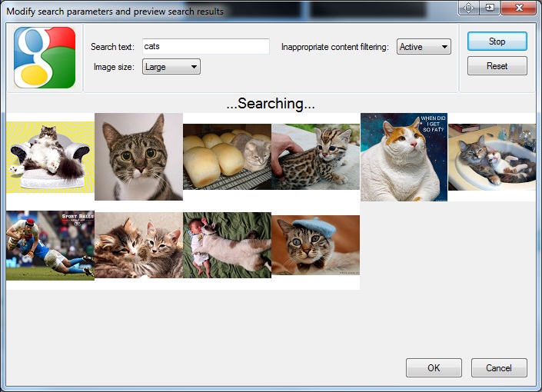Image resolution: width=542 pixels, height=392 pixels.
Task: Select the fluffy cat on armchair thumbnail
Action: [x=50, y=157]
